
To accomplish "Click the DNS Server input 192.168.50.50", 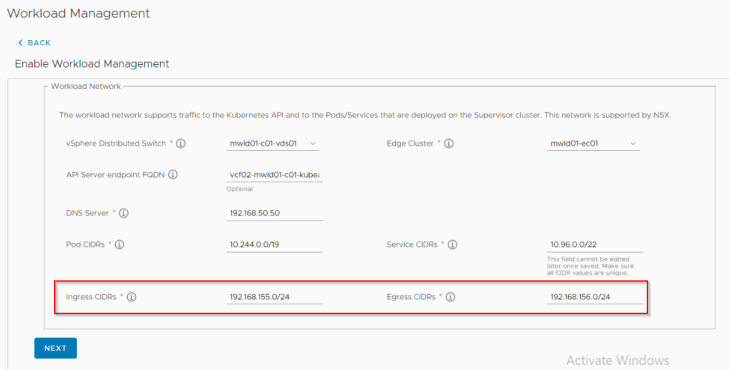I will [275, 213].
